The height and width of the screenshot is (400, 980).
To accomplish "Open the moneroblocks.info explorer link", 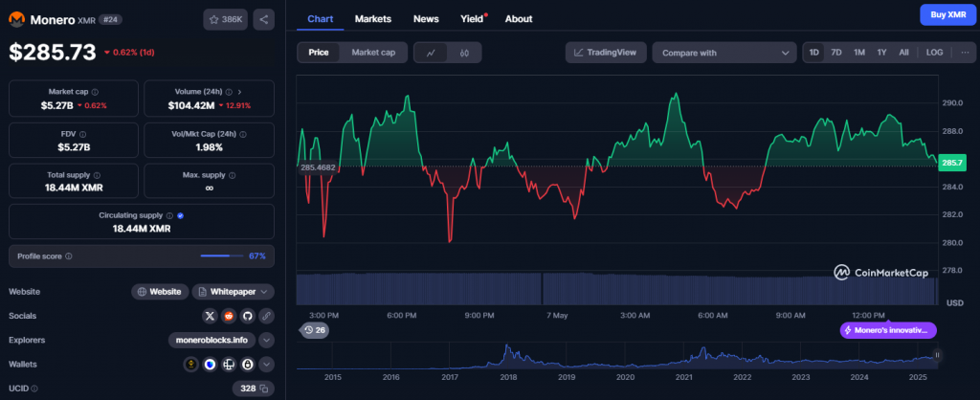I will tap(212, 341).
